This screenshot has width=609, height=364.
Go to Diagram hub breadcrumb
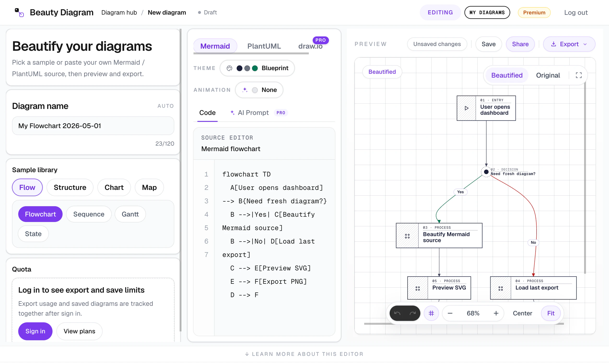click(x=119, y=12)
